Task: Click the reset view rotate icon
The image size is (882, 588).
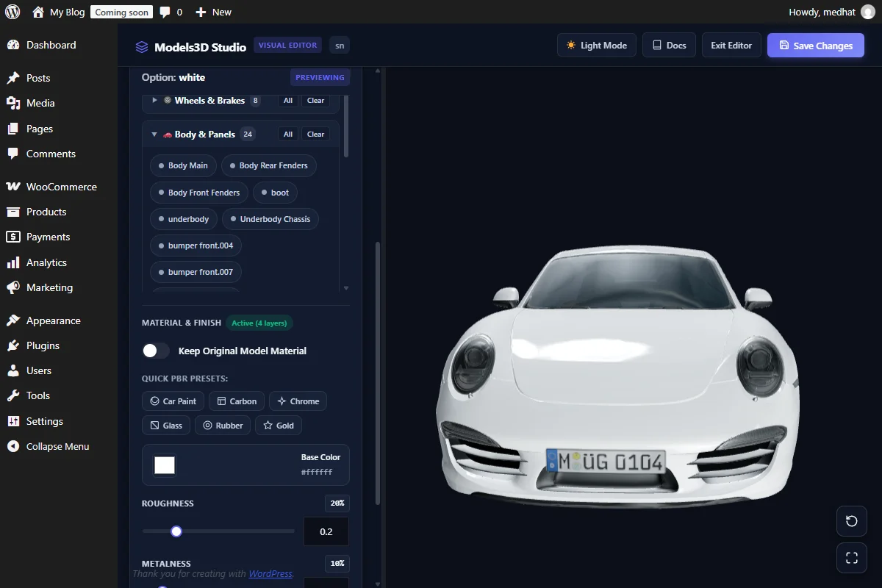Action: [x=852, y=521]
